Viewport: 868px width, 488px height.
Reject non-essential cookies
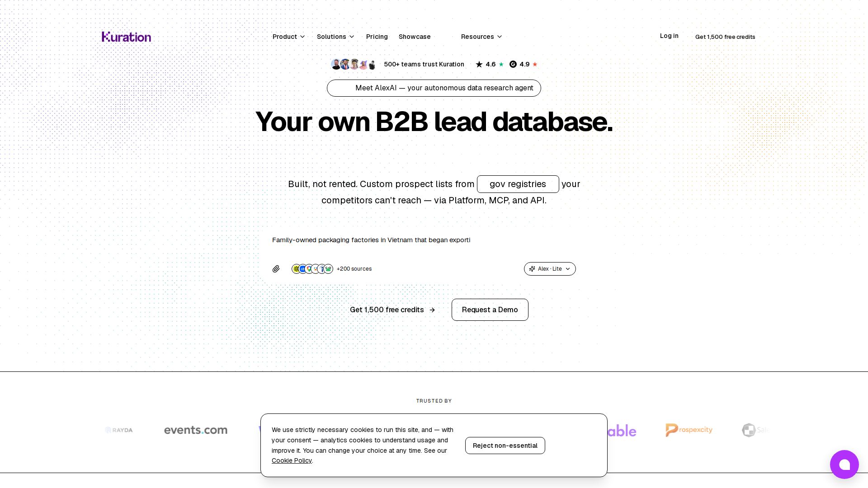(x=505, y=446)
